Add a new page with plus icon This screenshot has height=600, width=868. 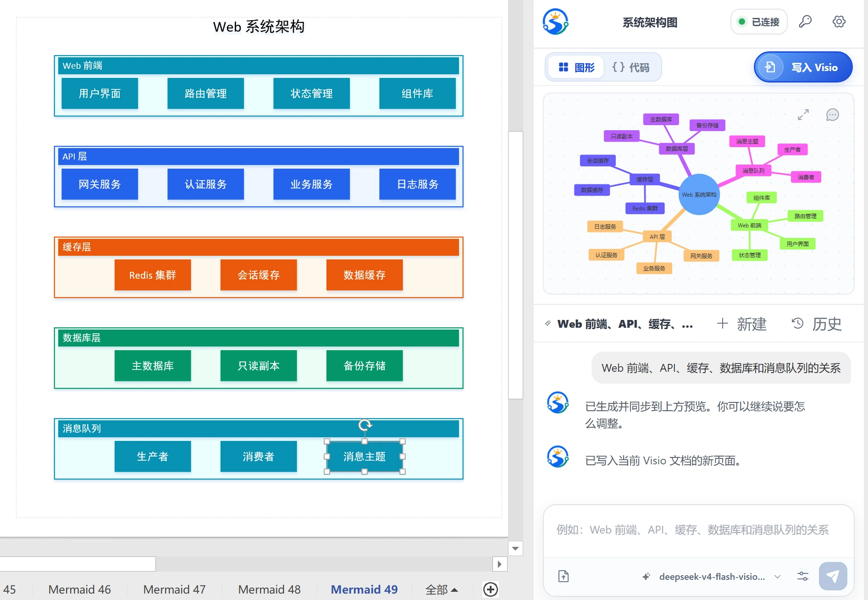click(x=490, y=589)
